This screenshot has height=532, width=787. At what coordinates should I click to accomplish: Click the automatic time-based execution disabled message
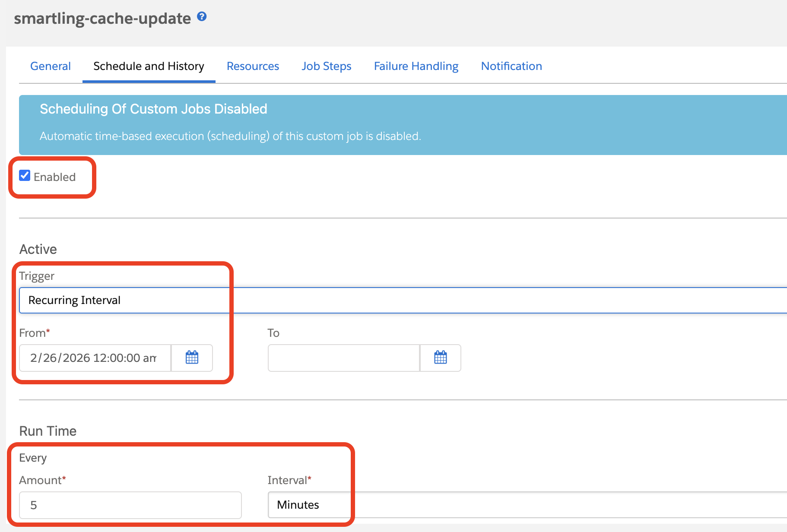click(x=230, y=136)
